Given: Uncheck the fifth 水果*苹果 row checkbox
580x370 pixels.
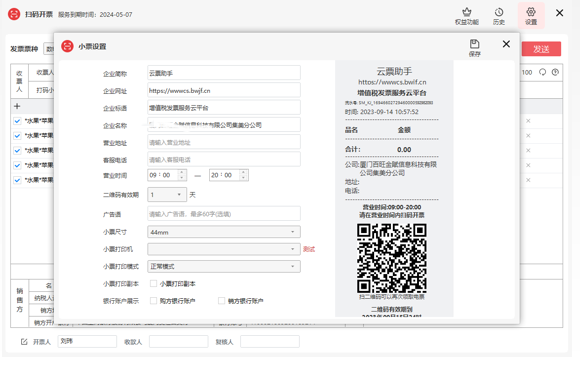Looking at the screenshot, I should tap(17, 180).
